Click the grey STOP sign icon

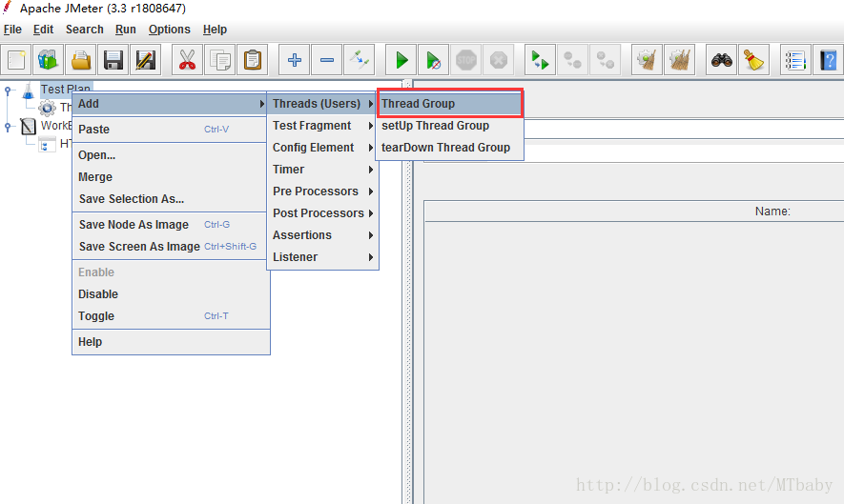(466, 60)
